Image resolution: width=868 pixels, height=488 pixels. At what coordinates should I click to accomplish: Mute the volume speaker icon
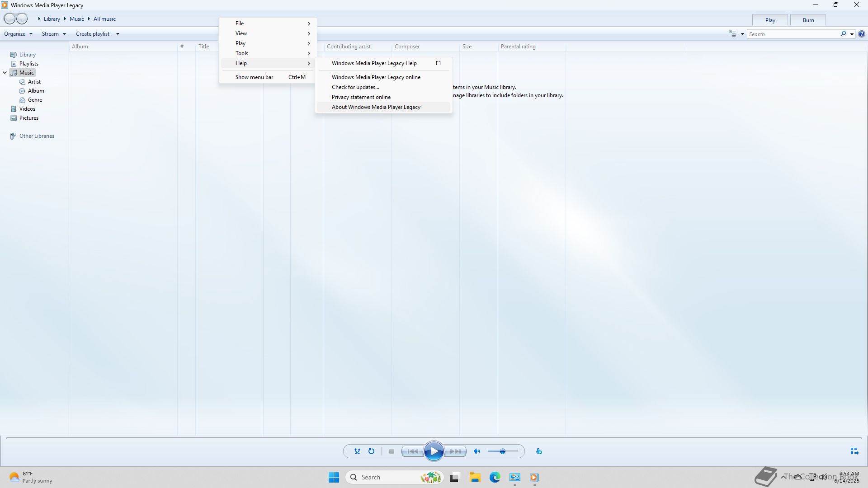click(x=476, y=451)
